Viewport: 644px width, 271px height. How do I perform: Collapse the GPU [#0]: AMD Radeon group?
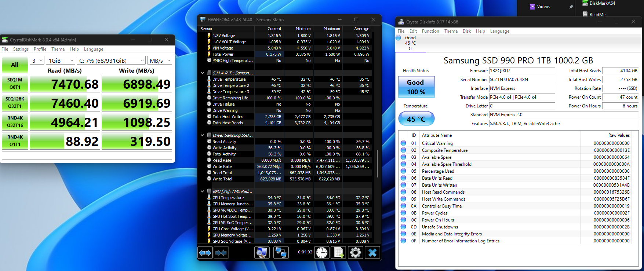coord(202,191)
